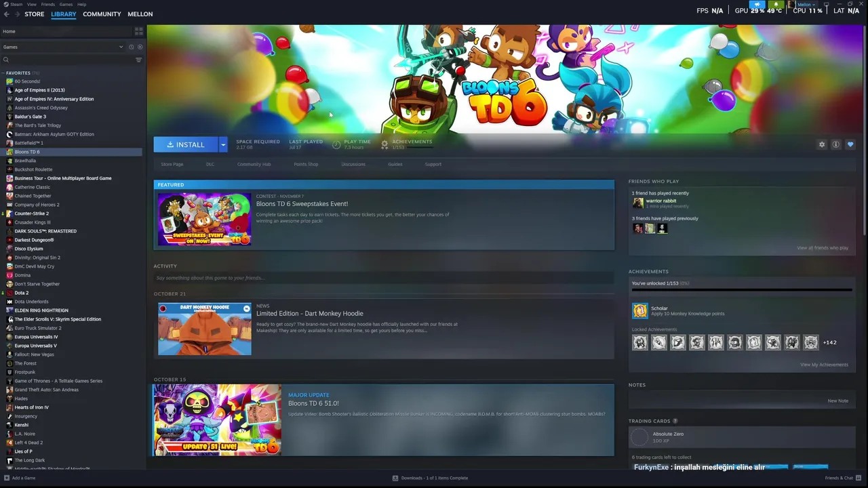Screen dimensions: 868x488
Task: Go forward with the right arrow button
Action: pos(16,14)
